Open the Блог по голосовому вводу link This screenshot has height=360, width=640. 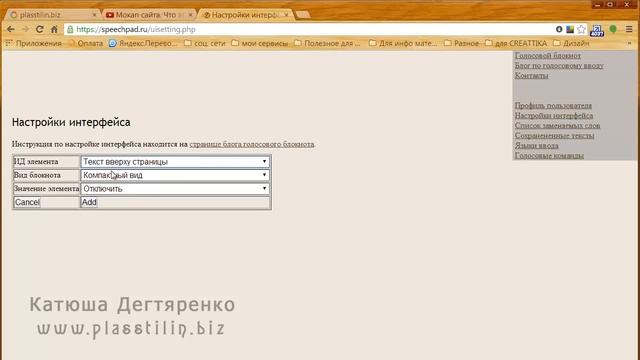[x=559, y=65]
